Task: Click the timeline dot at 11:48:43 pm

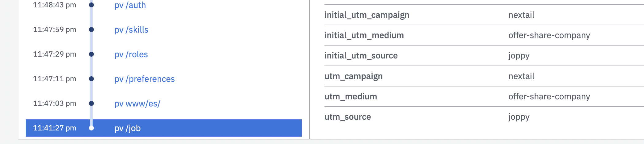Action: coord(91,5)
